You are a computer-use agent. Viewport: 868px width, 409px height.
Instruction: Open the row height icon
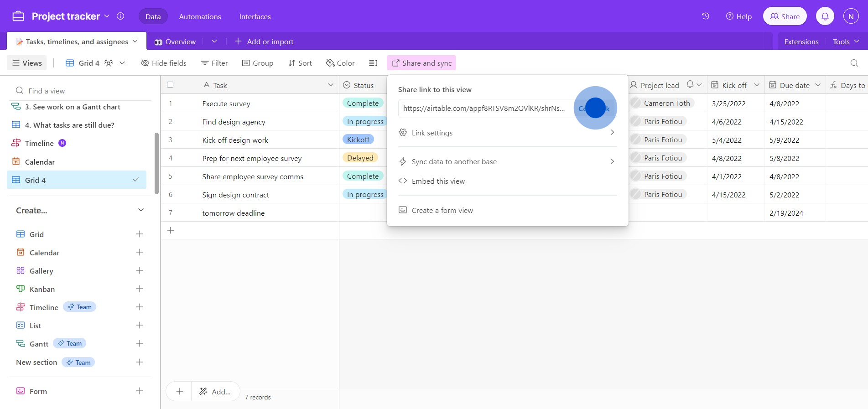pyautogui.click(x=373, y=63)
